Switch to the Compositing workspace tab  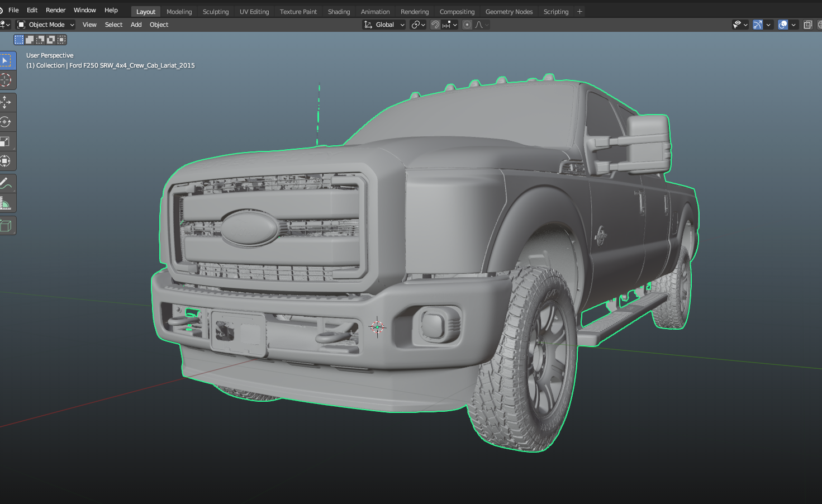coord(457,12)
